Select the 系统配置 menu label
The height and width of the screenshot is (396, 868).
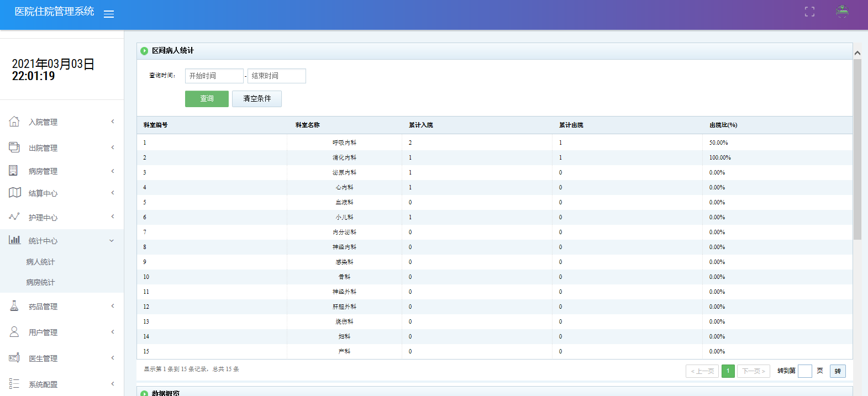[x=43, y=384]
